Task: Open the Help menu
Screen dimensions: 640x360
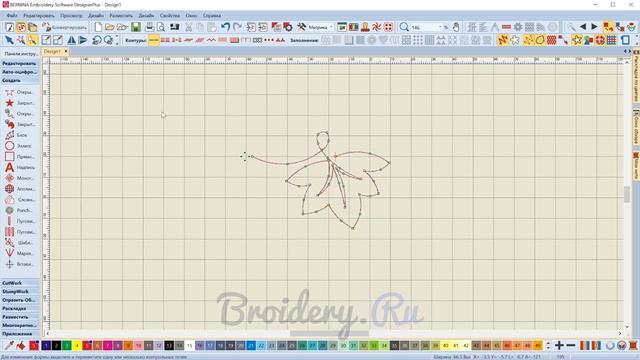Action: (212, 16)
